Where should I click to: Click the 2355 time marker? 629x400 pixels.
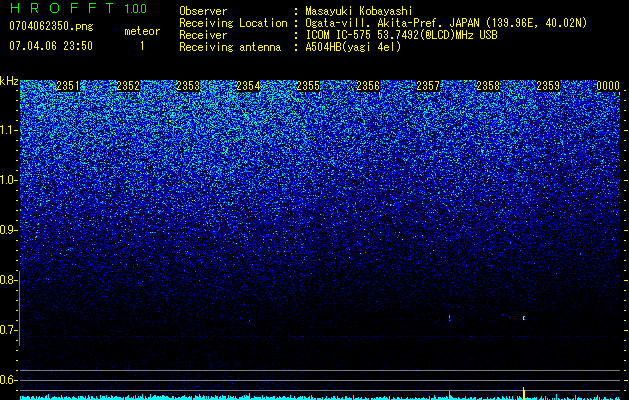[308, 86]
